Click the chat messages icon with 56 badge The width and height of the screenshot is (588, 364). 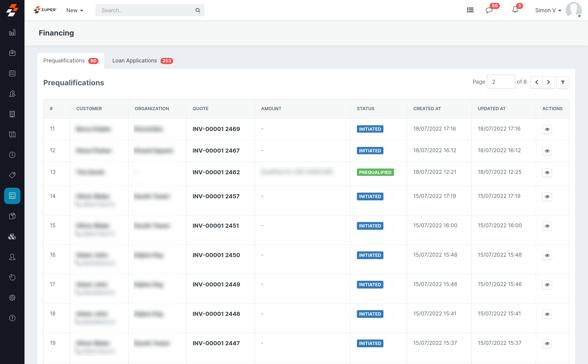click(489, 10)
